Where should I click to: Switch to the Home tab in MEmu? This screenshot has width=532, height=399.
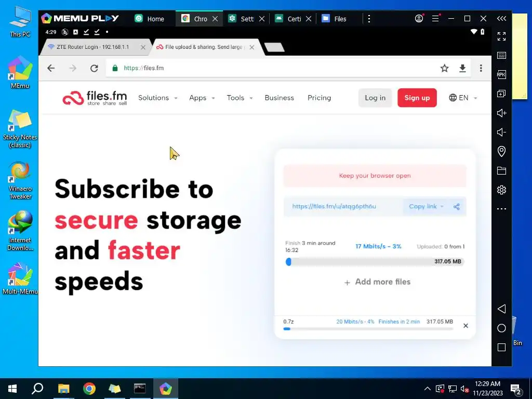click(x=150, y=19)
